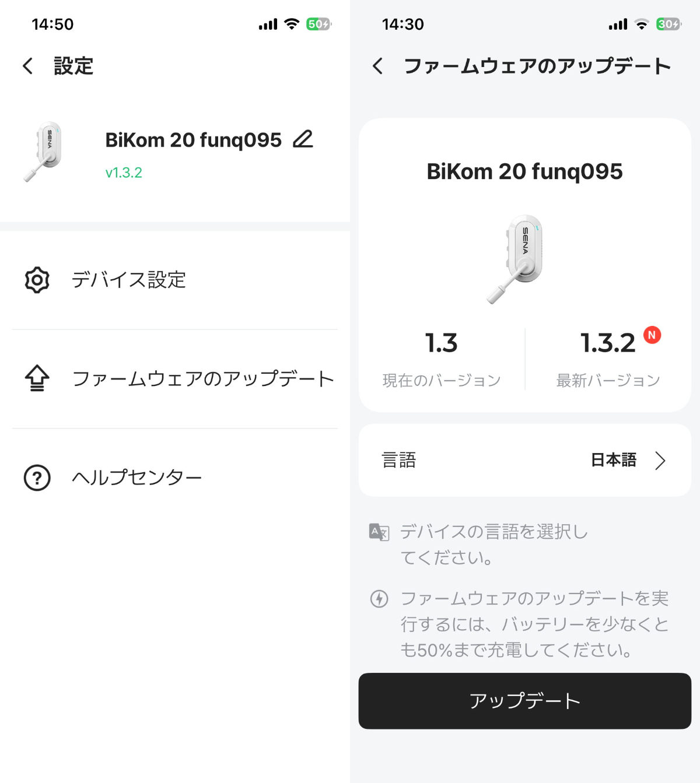Tap the latest version 1.3.2 number
The image size is (700, 783).
click(607, 343)
